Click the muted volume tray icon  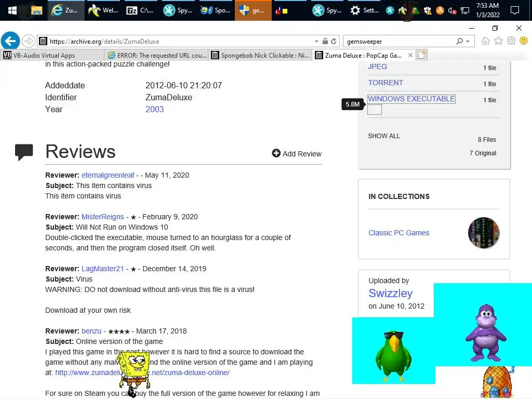(452, 11)
